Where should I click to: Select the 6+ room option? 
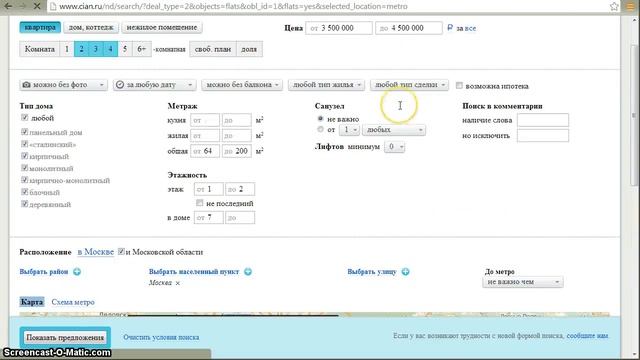point(142,49)
